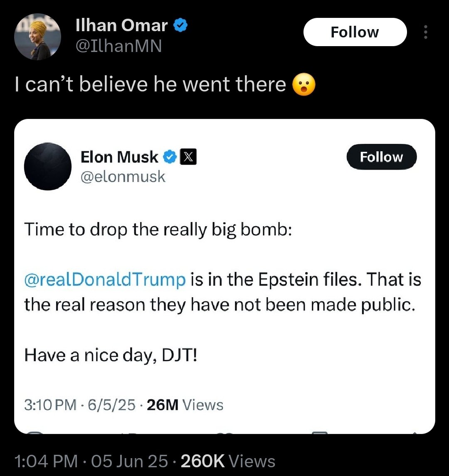Open Ilhan Omar's profile picture
The width and height of the screenshot is (449, 476).
point(38,37)
